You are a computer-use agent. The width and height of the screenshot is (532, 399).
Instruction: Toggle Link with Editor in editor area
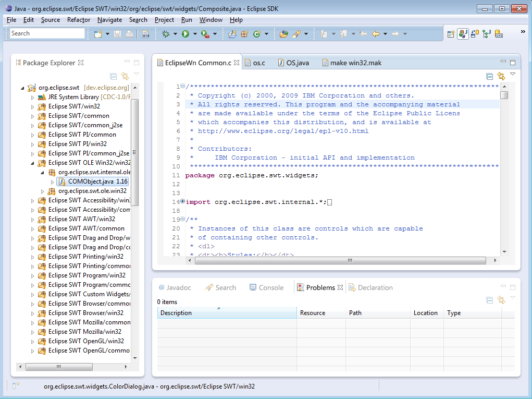click(x=501, y=76)
